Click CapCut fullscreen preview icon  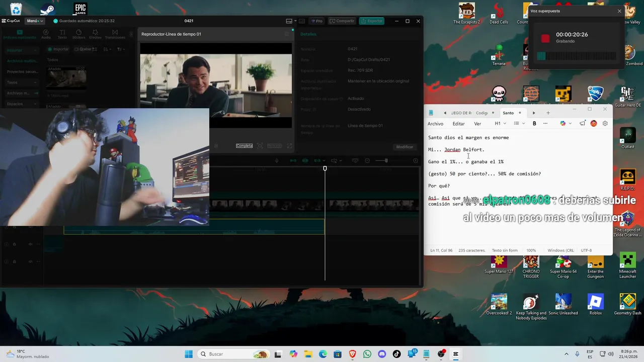point(289,146)
